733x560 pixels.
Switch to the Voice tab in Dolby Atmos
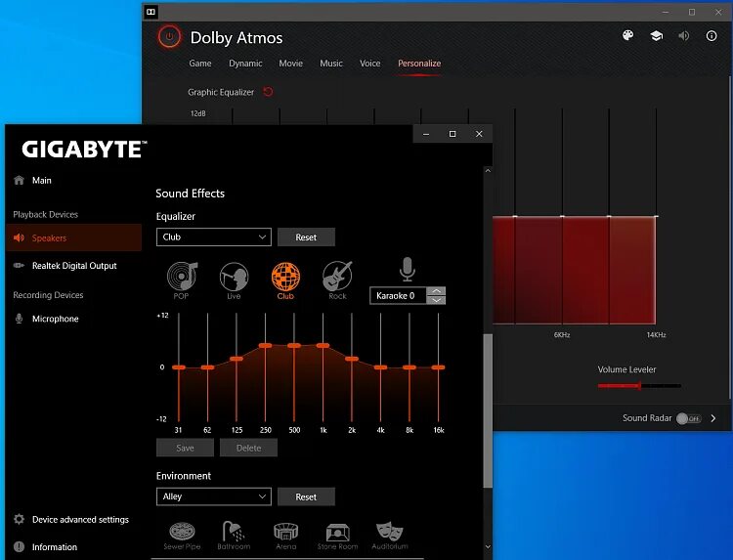(369, 64)
